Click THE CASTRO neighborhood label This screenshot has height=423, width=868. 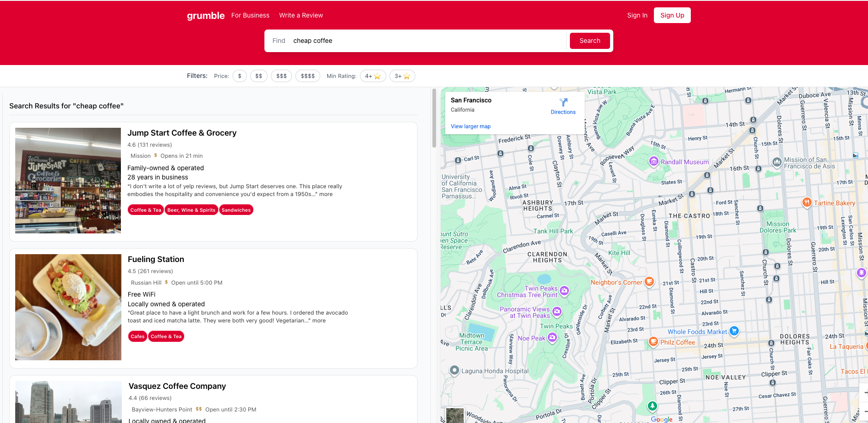click(x=689, y=216)
